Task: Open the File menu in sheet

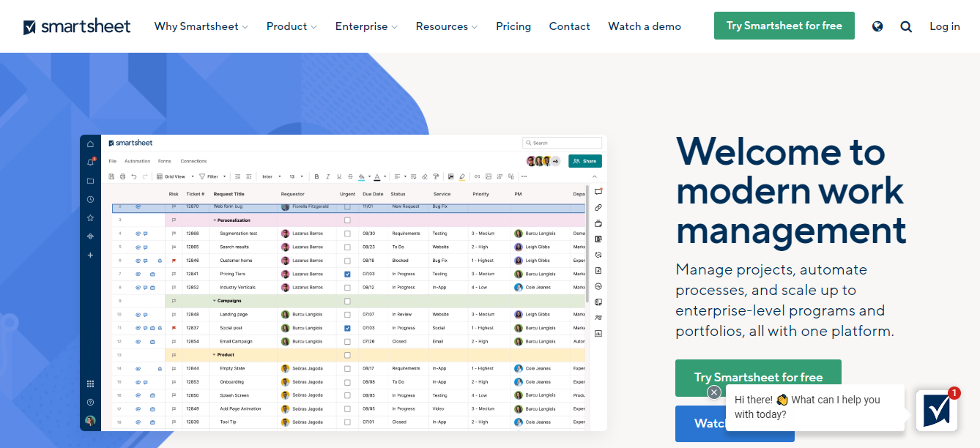Action: [113, 161]
